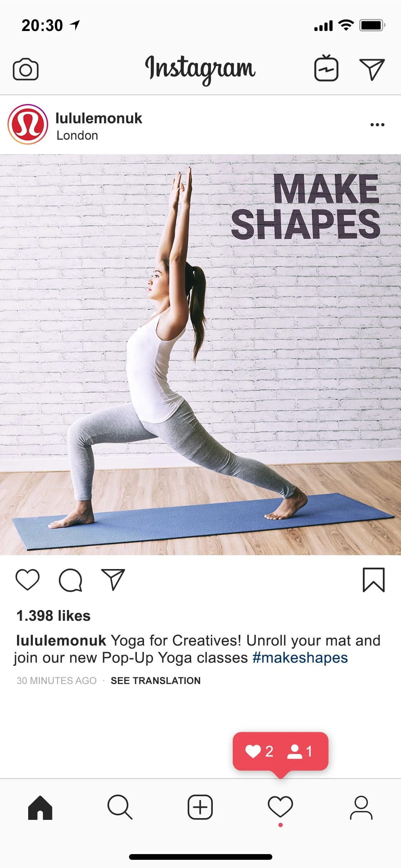
Task: Open lululemonuk username in post header
Action: 99,118
